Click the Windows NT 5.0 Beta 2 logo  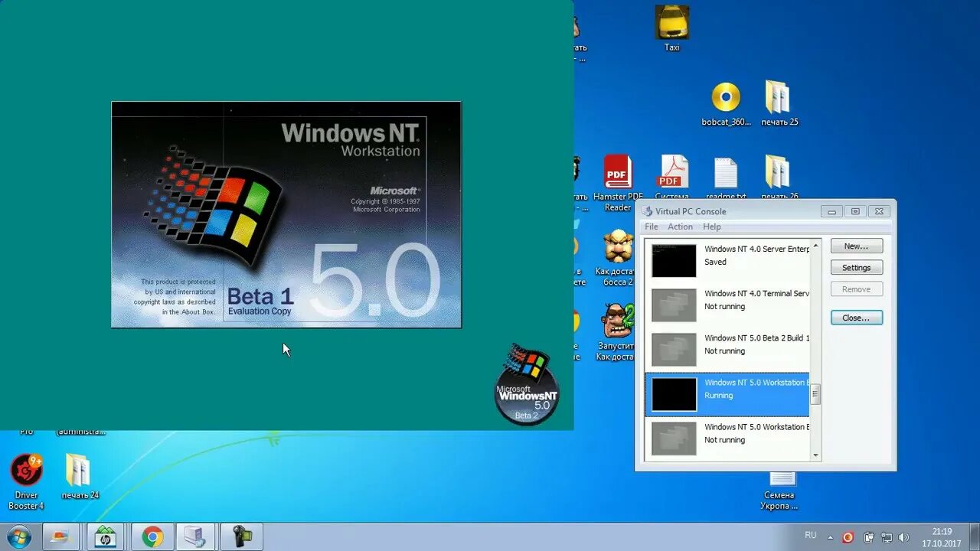coord(527,384)
